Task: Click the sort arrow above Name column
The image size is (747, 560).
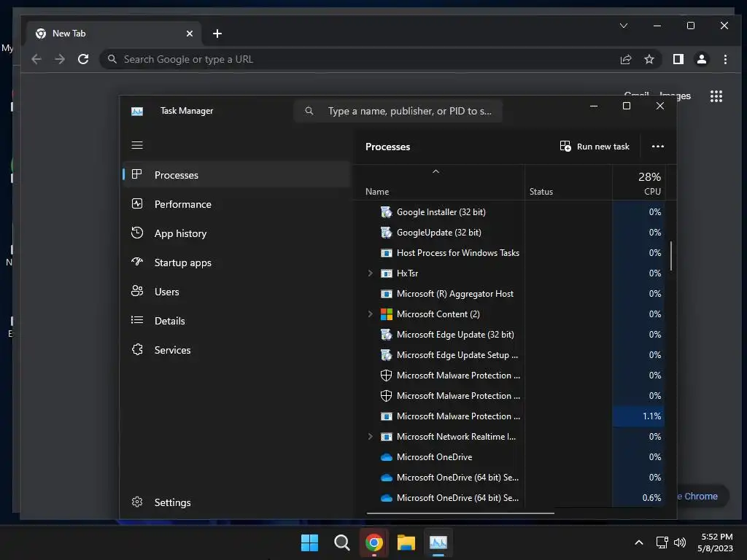Action: click(436, 171)
